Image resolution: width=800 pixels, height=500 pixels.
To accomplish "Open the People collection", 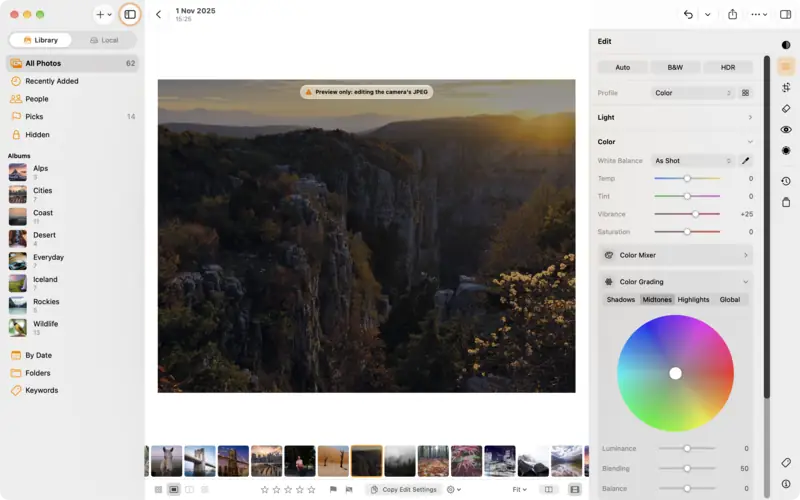I will (x=72, y=99).
